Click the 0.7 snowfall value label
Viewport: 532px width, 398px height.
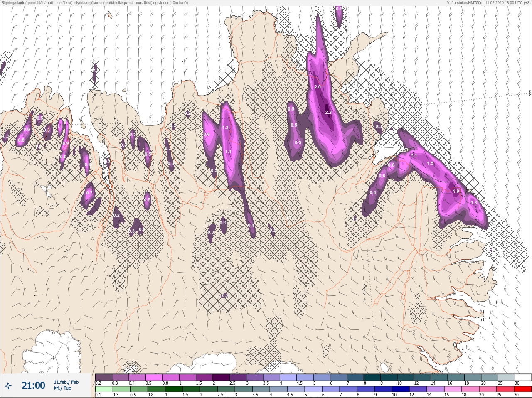click(x=89, y=193)
